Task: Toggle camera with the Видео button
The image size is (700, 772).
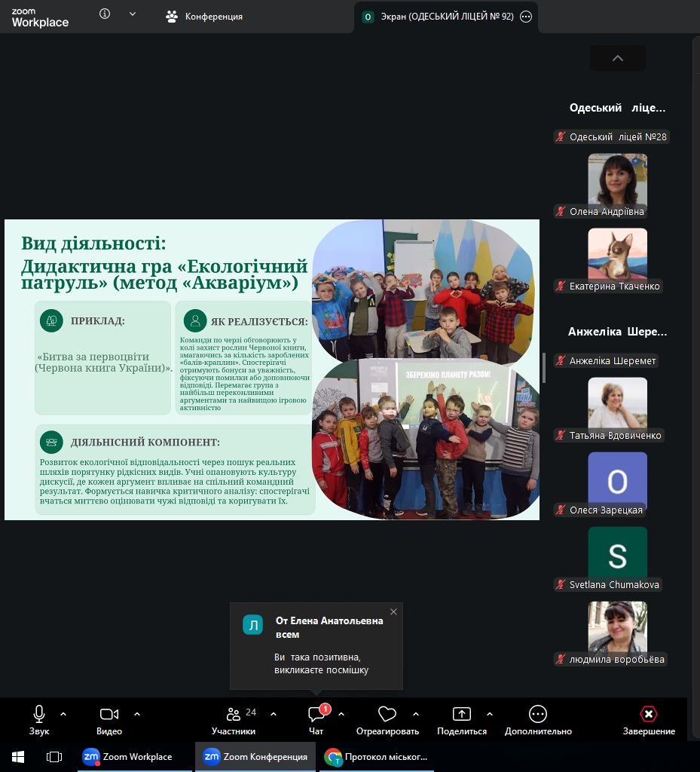Action: pos(109,720)
